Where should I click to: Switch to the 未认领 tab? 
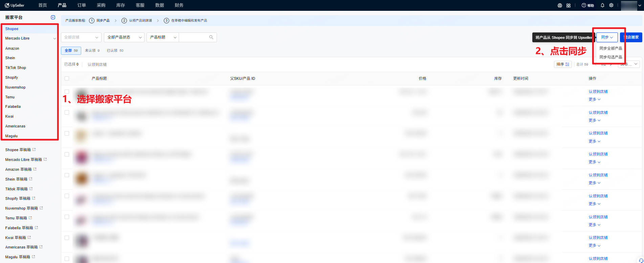(x=92, y=50)
